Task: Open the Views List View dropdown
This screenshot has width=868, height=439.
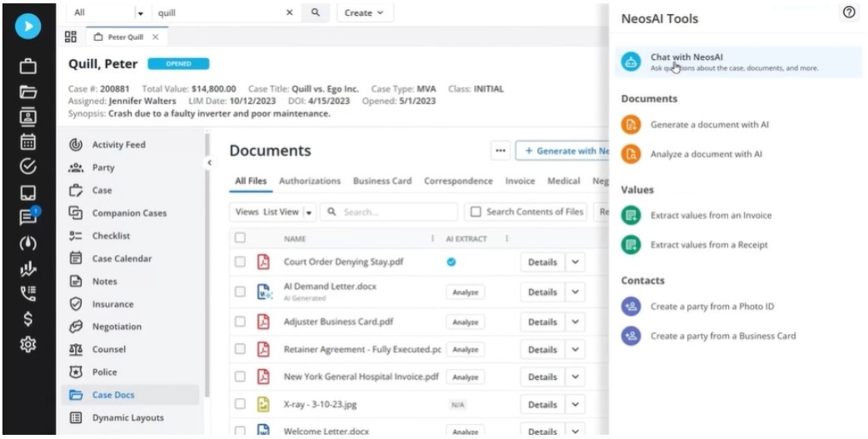Action: click(x=273, y=212)
